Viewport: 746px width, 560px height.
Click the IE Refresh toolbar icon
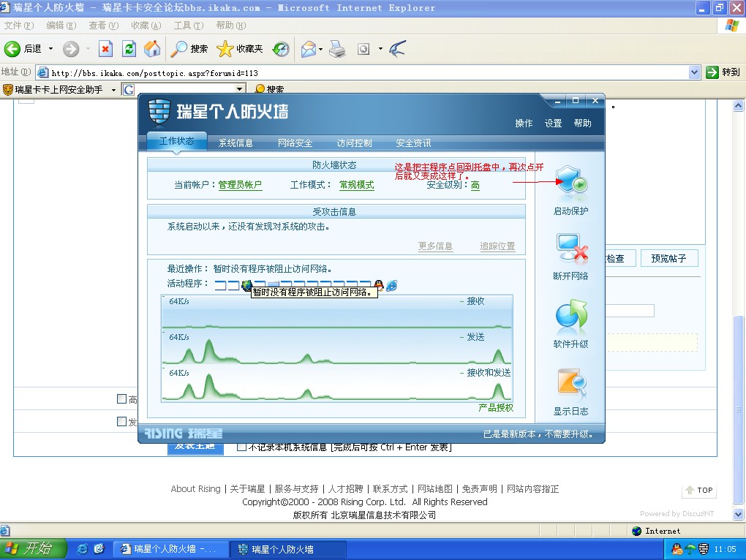pos(129,49)
